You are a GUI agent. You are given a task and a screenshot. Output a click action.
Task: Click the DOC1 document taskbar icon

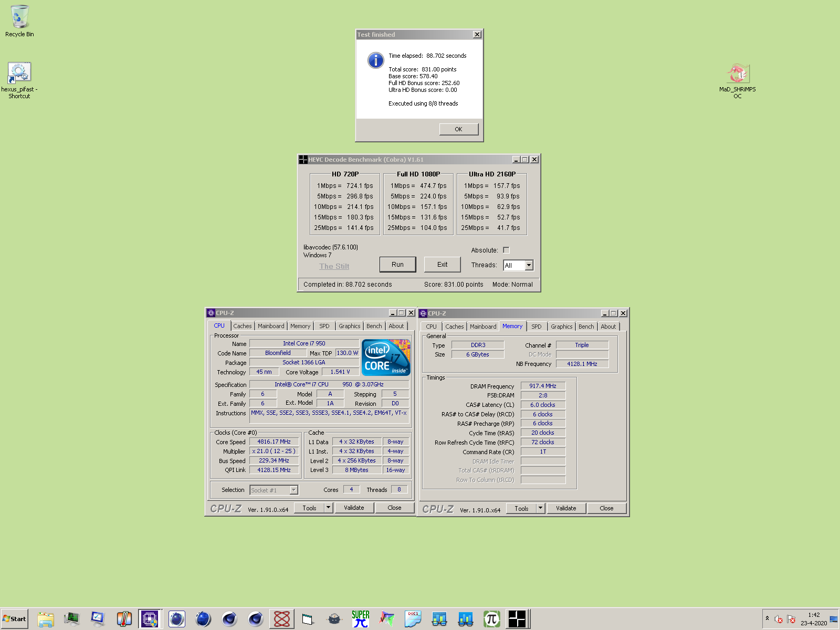pos(413,619)
